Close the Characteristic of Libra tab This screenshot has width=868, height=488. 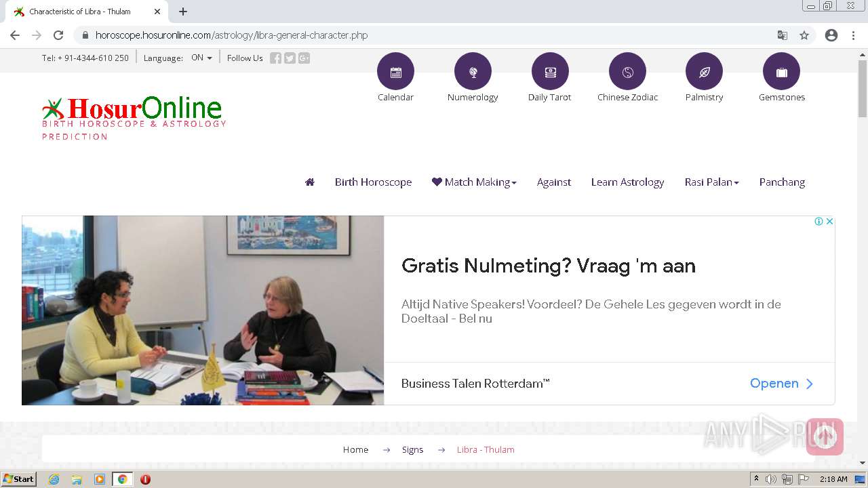point(157,12)
